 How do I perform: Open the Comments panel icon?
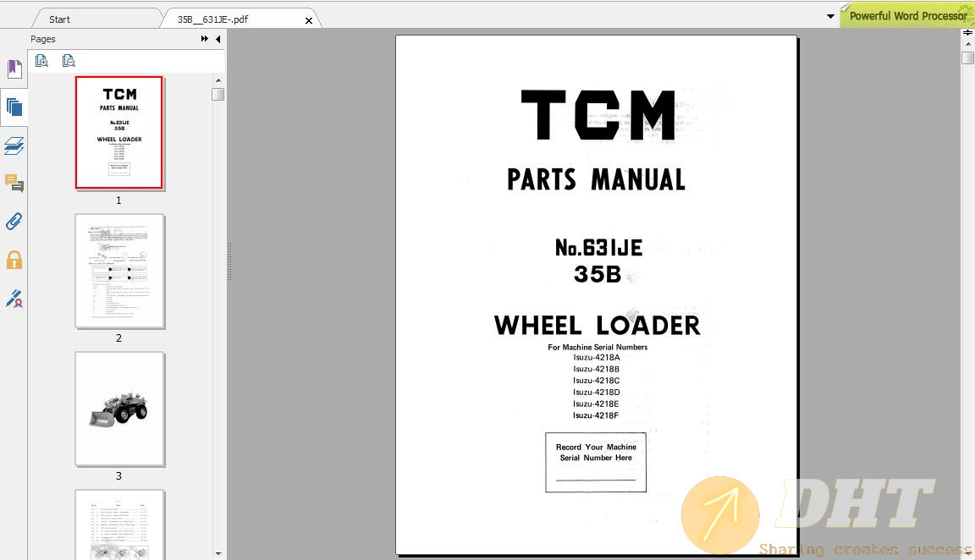point(14,184)
